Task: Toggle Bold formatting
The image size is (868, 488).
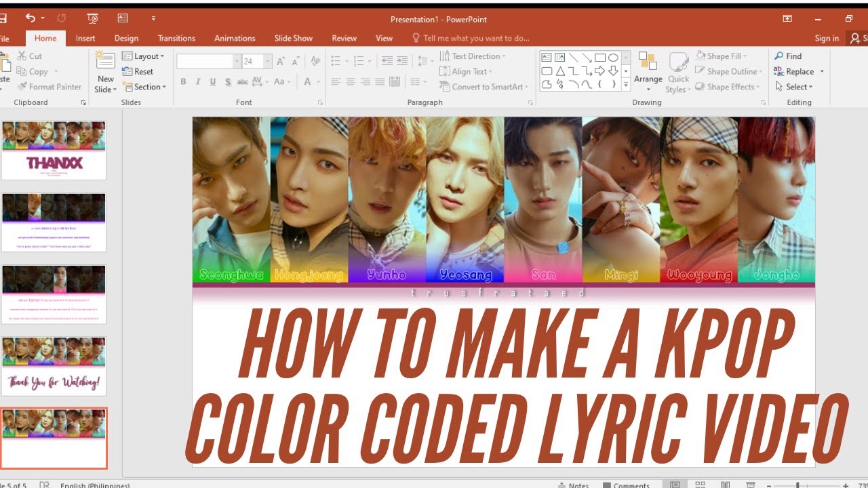Action: point(183,82)
